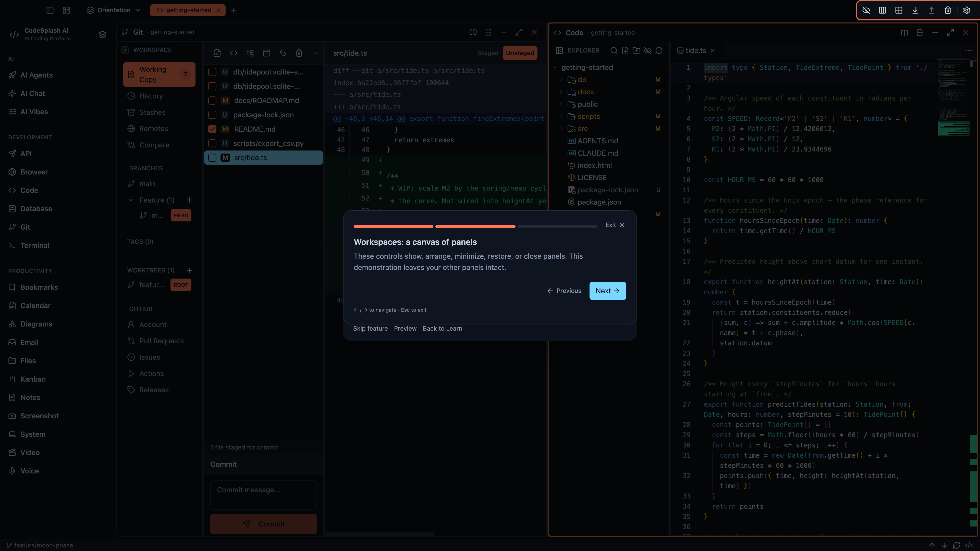The image size is (980, 551).
Task: Collapse the getting-started root folder
Action: (555, 67)
